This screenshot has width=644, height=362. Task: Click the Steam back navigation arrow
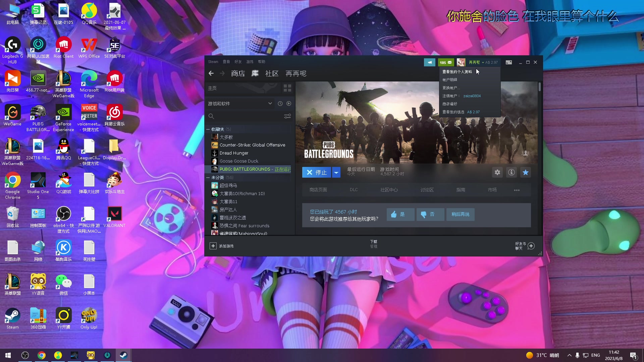click(211, 73)
